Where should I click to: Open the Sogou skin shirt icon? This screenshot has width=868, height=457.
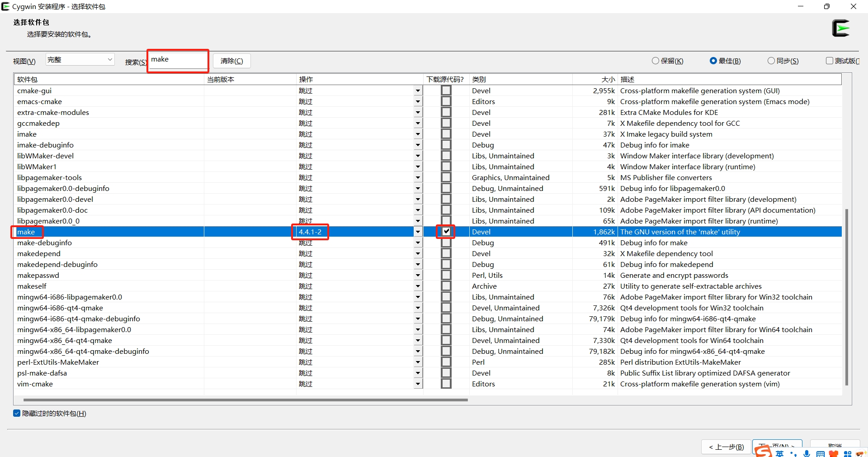(x=834, y=454)
